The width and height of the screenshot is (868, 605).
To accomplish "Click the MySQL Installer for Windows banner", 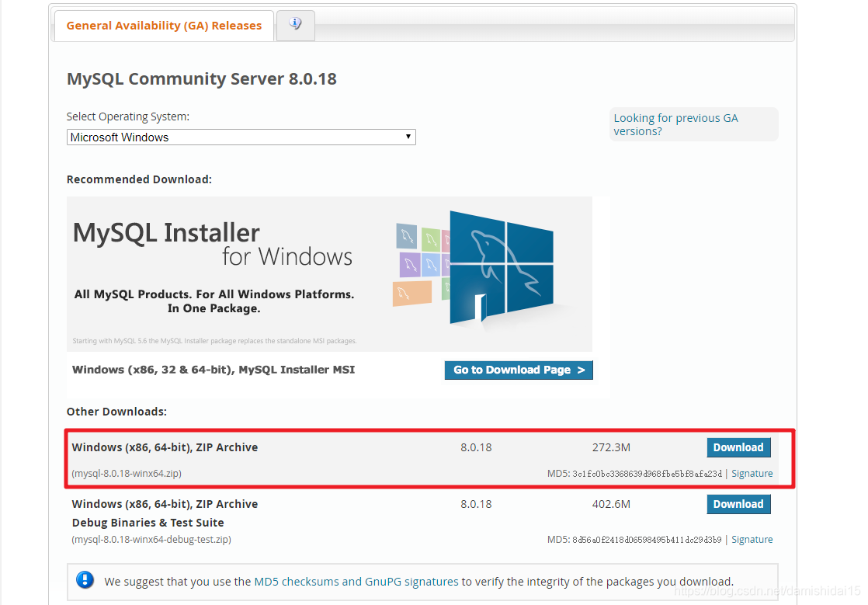I will [329, 274].
